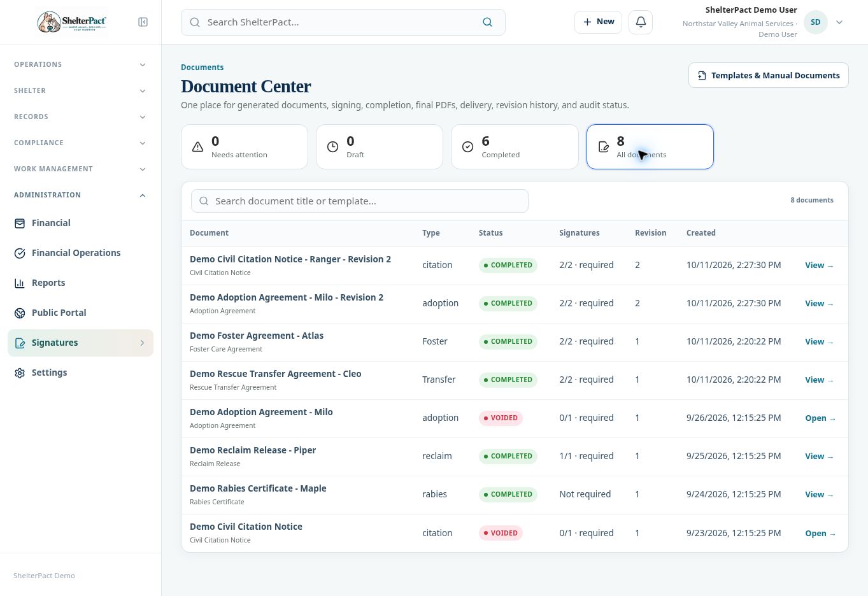The height and width of the screenshot is (596, 868).
Task: Expand the Work Management section
Action: coord(80,169)
